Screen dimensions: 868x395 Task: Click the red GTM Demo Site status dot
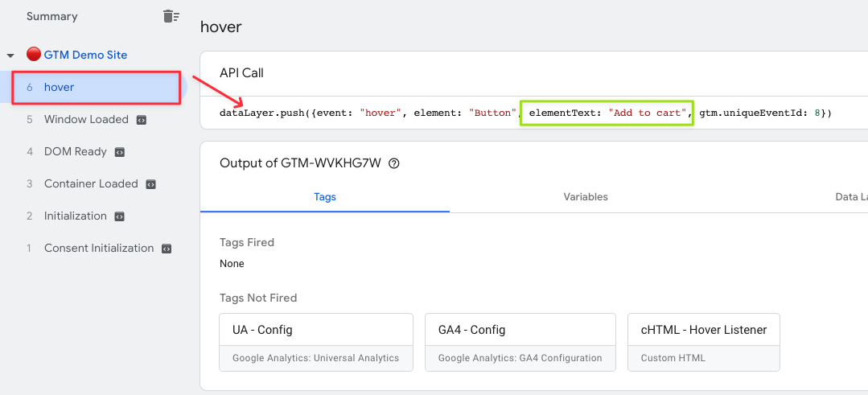(34, 55)
